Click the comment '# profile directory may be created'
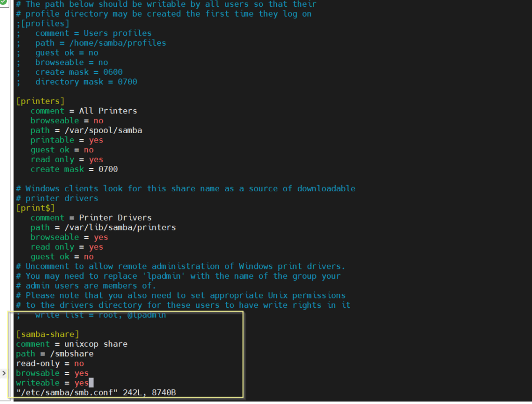532x404 pixels. (164, 14)
